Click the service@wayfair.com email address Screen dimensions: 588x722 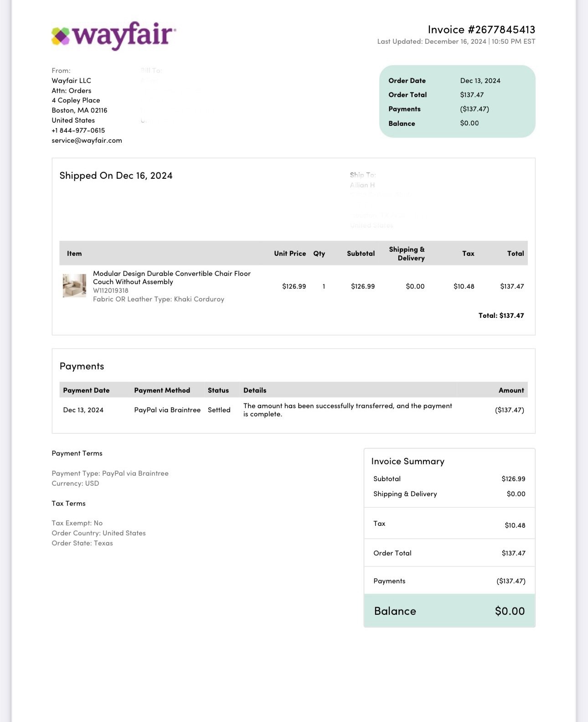[87, 140]
